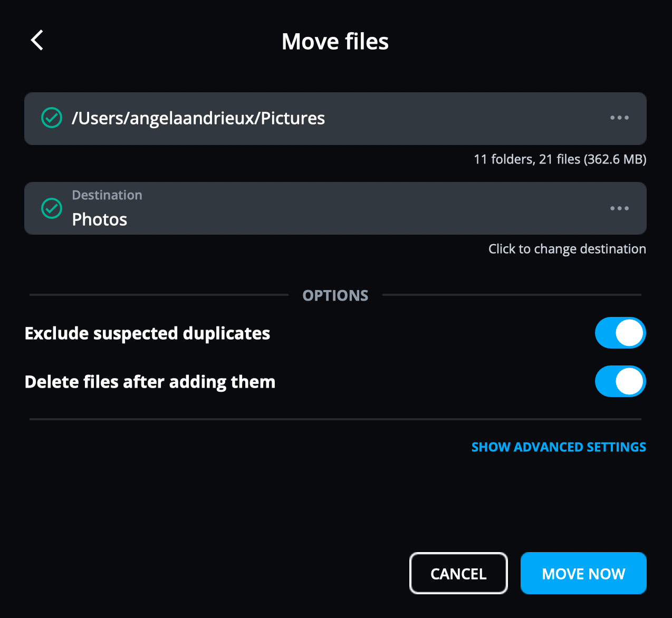Open the three-dots menu for the Photos destination
This screenshot has width=672, height=618.
click(x=619, y=208)
